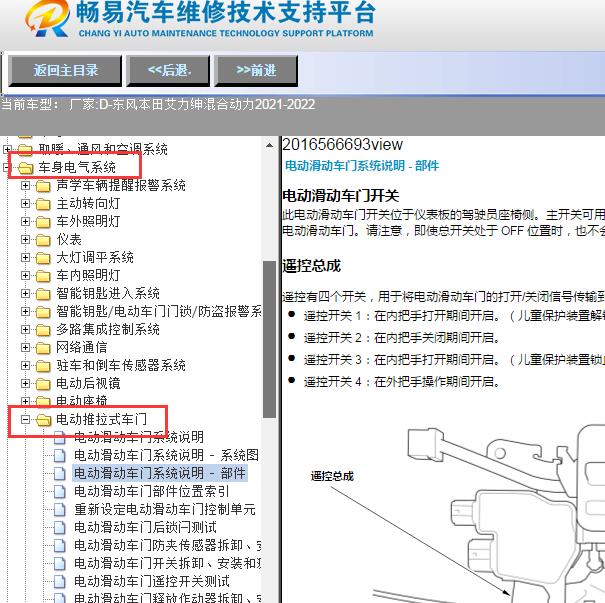Image resolution: width=605 pixels, height=603 pixels.
Task: Expand the 车内照明灯 node
Action: 25,275
